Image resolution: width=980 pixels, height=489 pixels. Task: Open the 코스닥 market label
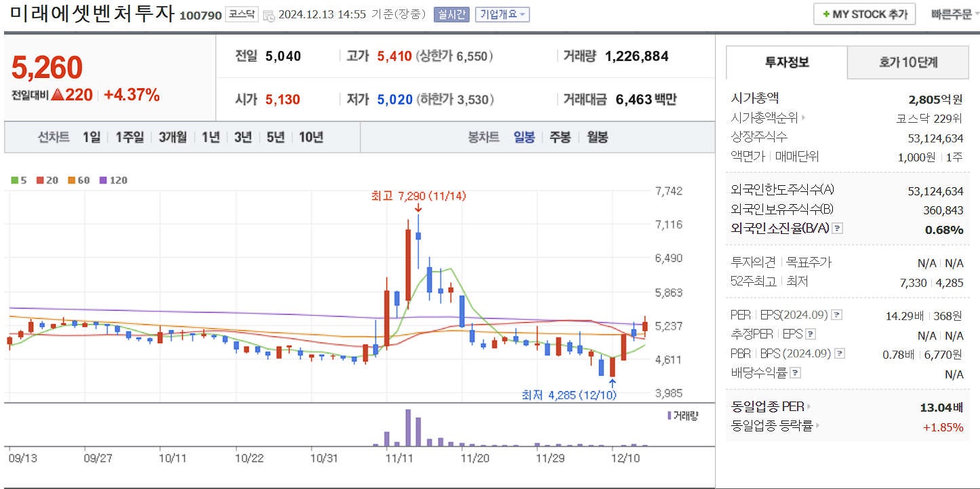242,14
